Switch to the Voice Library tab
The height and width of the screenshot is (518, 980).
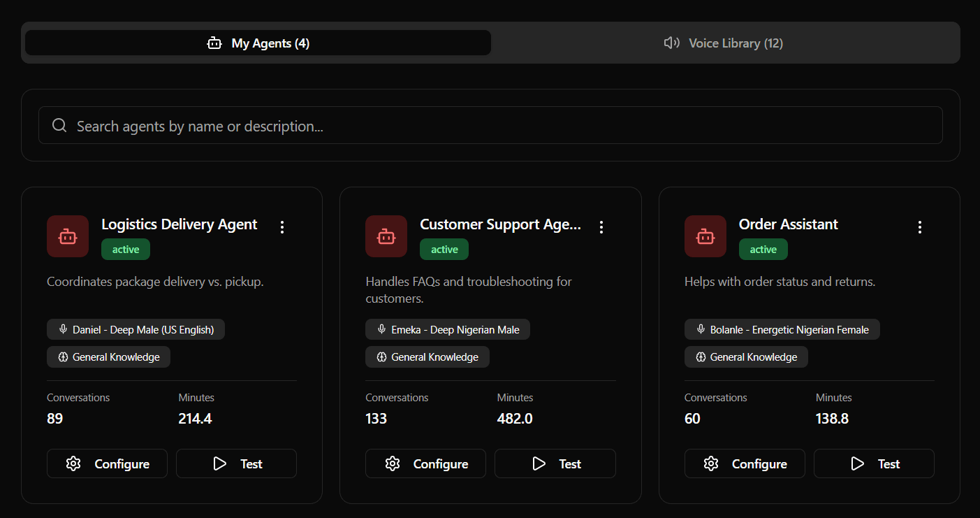click(724, 43)
